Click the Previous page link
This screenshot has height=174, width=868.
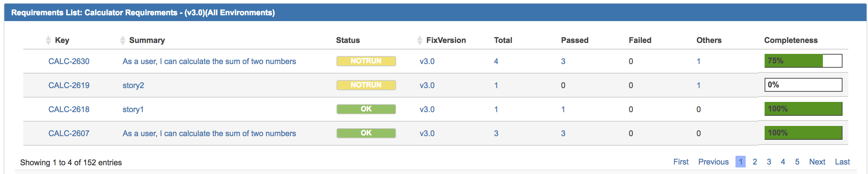pos(713,162)
